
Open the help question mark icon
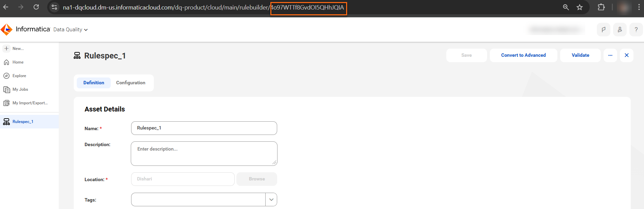(x=636, y=30)
